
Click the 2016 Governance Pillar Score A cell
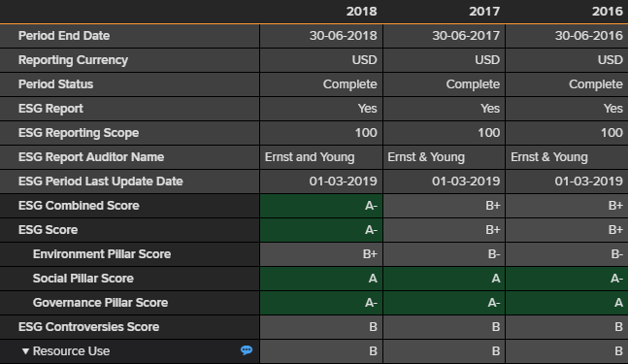click(567, 303)
